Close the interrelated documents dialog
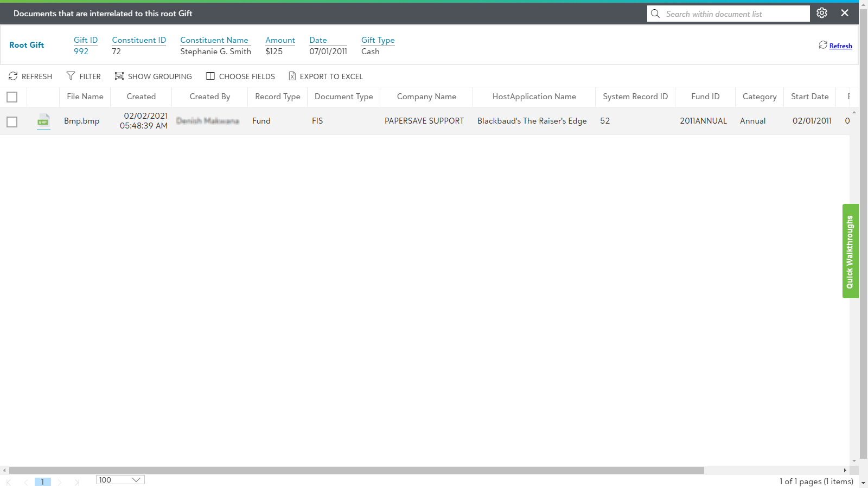The height and width of the screenshot is (488, 868). [x=845, y=13]
